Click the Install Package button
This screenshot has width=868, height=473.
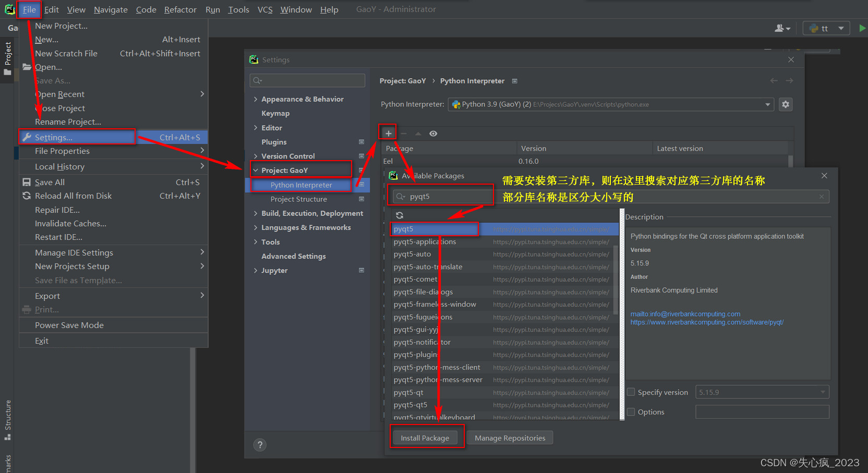[425, 438]
